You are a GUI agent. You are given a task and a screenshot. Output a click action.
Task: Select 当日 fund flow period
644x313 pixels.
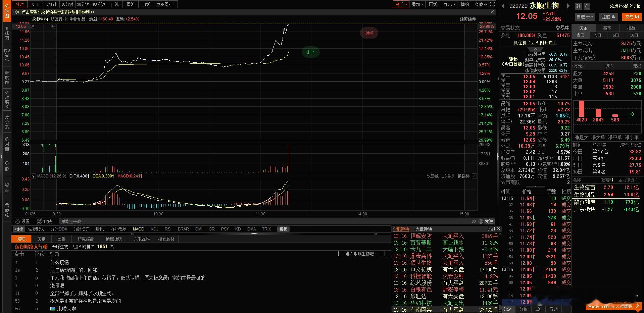pos(580,35)
